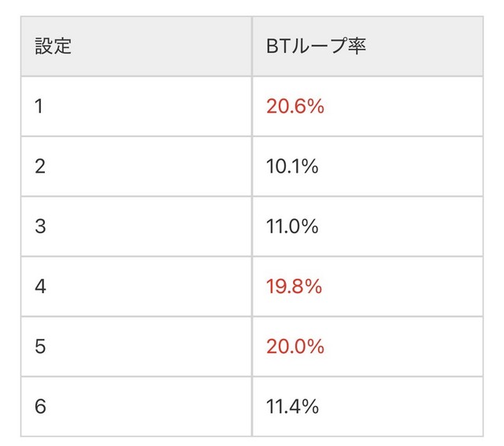Select the cell for setting 5
The height and width of the screenshot is (446, 504).
coord(40,347)
